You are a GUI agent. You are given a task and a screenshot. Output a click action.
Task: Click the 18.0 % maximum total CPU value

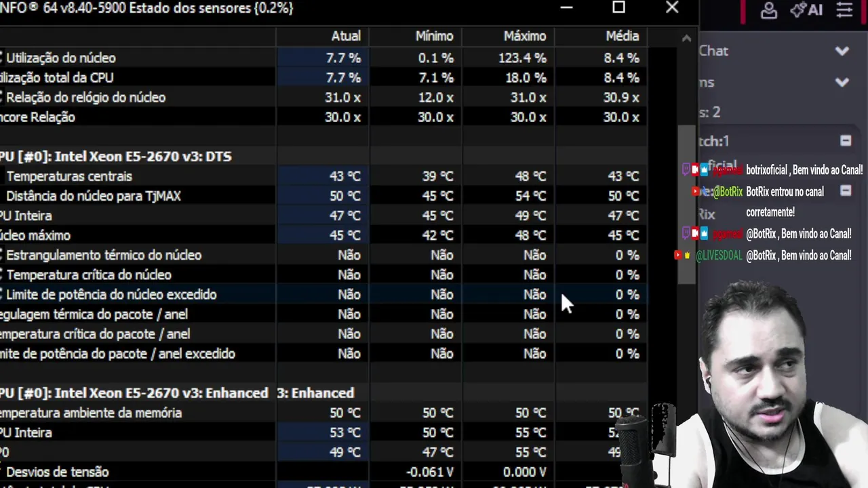coord(526,78)
